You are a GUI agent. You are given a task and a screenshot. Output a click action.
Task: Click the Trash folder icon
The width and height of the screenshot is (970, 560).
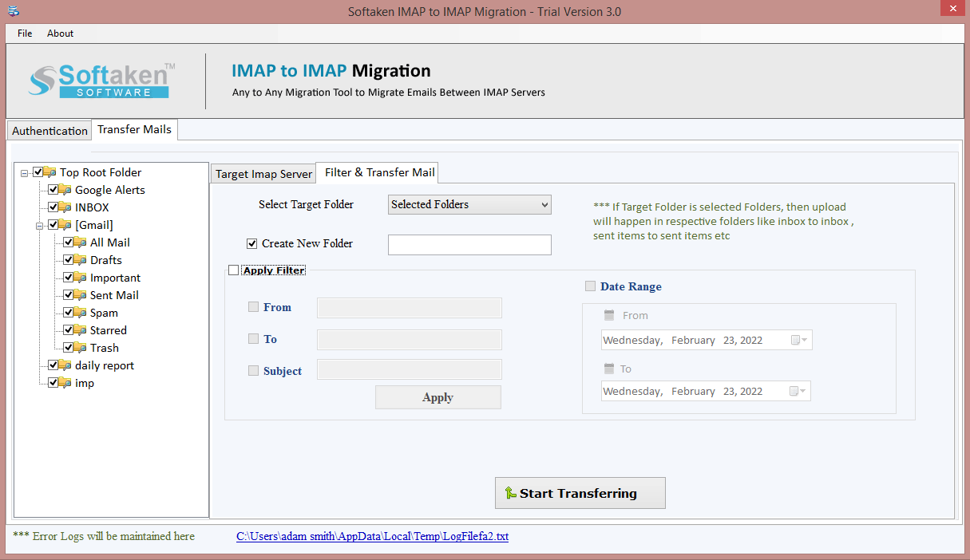pos(80,348)
